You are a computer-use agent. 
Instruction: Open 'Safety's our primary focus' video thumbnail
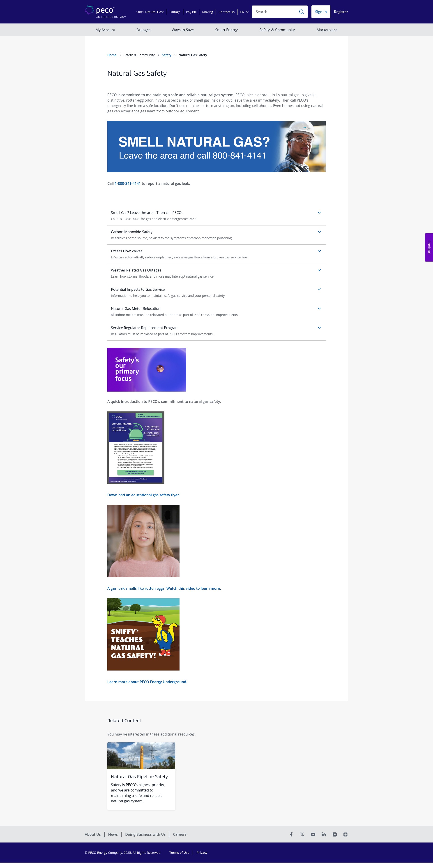(146, 370)
